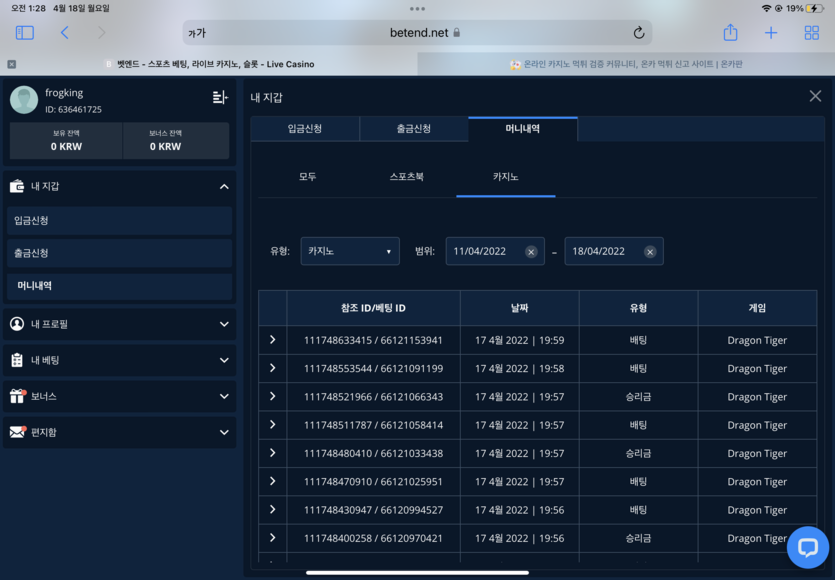835x580 pixels.
Task: Open the 가가 reader text-size control
Action: click(197, 33)
